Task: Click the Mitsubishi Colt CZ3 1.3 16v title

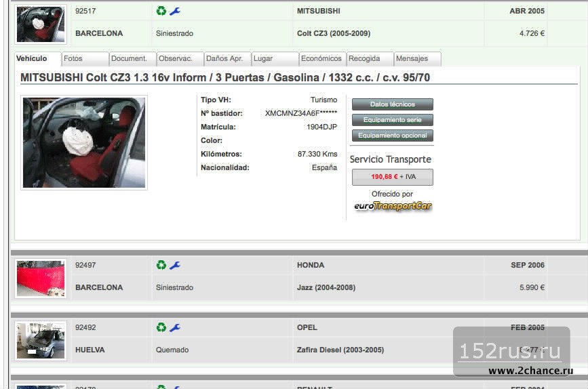Action: click(225, 77)
